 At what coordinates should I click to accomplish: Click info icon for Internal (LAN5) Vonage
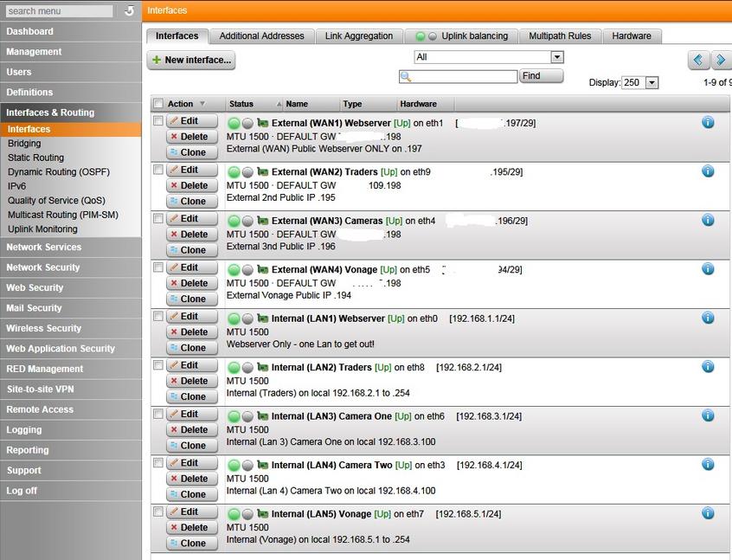[x=708, y=513]
